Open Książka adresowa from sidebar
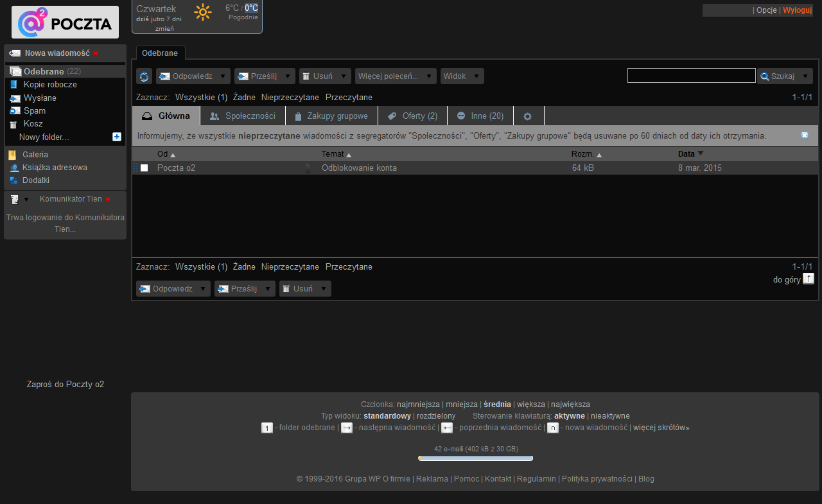 (55, 168)
